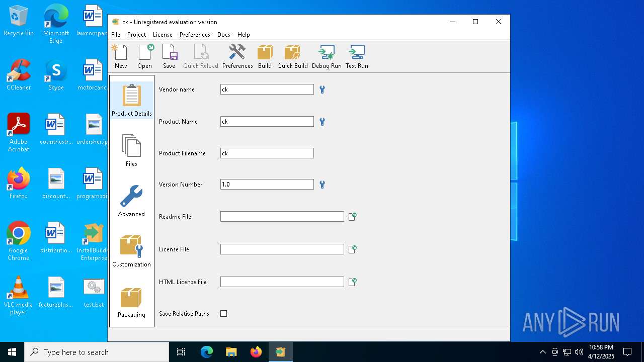Open the License menu
Image resolution: width=644 pixels, height=362 pixels.
(x=163, y=35)
